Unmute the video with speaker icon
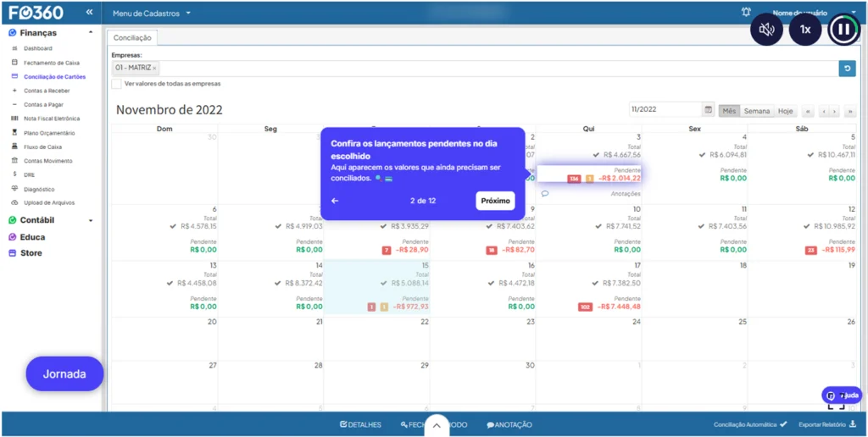 (x=766, y=30)
